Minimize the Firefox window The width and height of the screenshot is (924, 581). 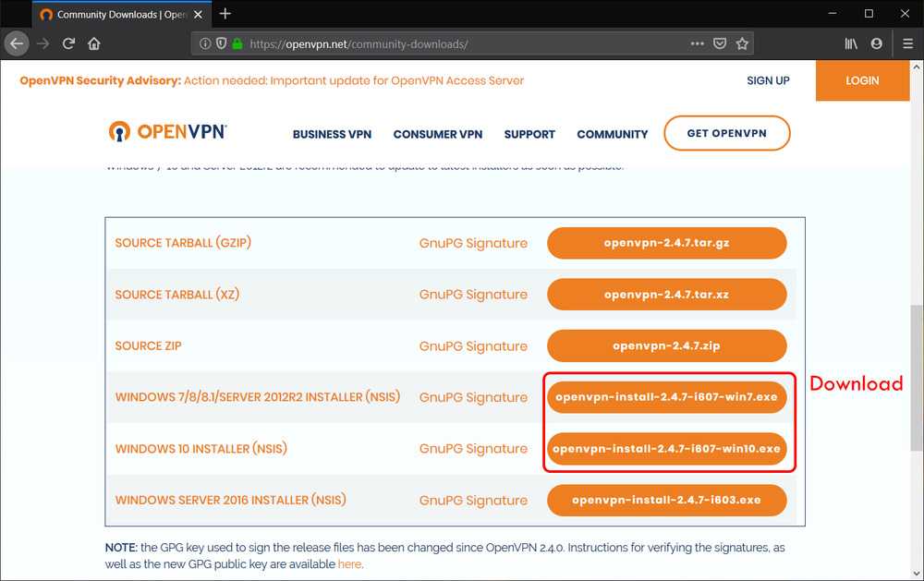833,14
